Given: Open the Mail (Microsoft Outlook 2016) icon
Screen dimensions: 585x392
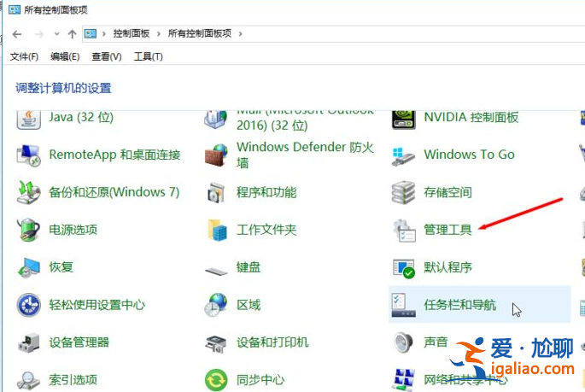Looking at the screenshot, I should (216, 120).
